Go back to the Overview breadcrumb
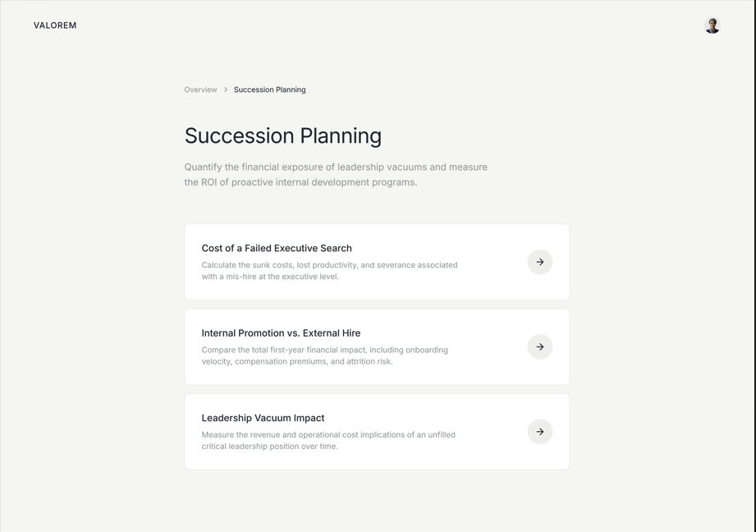Viewport: 756px width, 532px height. click(200, 89)
